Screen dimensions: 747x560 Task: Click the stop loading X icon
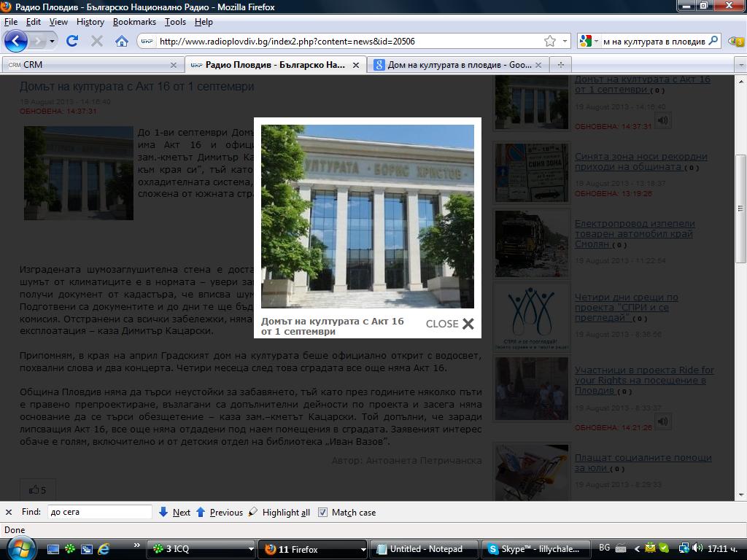click(x=97, y=41)
